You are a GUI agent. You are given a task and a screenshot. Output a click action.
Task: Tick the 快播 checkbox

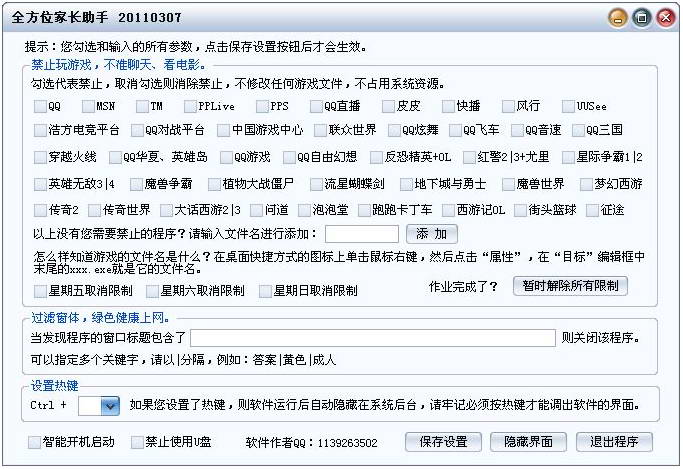tap(448, 106)
